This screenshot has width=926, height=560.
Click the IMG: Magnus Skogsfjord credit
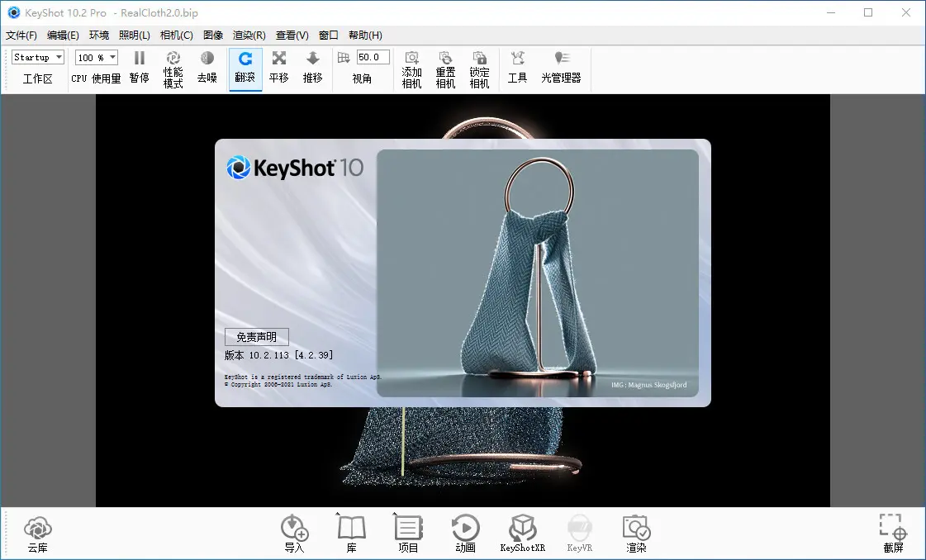coord(648,385)
